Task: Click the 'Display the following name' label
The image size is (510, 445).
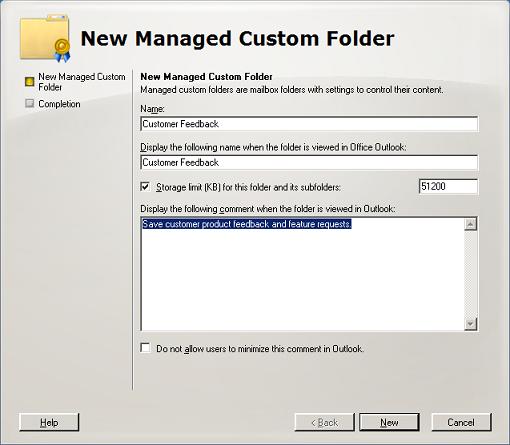Action: [273, 147]
